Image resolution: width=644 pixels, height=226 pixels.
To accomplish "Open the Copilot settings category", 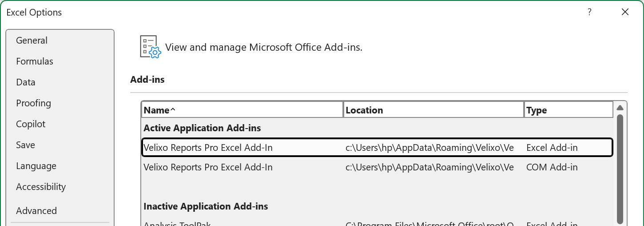I will pos(31,124).
